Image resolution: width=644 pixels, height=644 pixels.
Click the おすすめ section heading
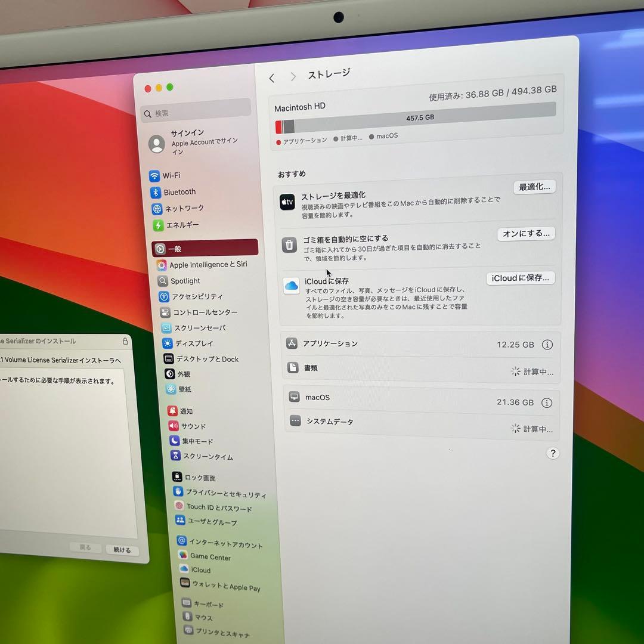(x=292, y=174)
